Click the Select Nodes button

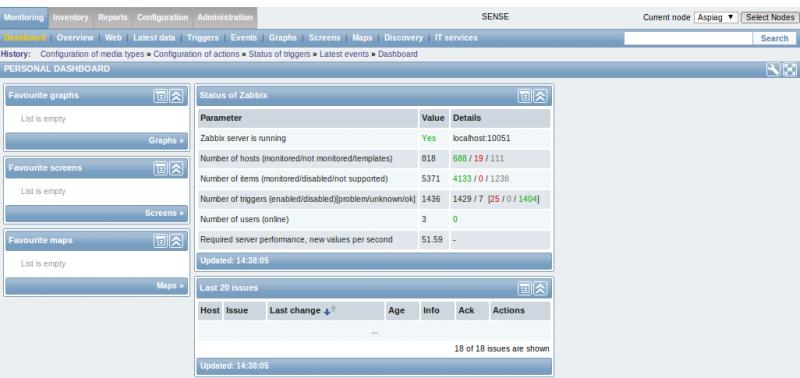click(x=770, y=17)
